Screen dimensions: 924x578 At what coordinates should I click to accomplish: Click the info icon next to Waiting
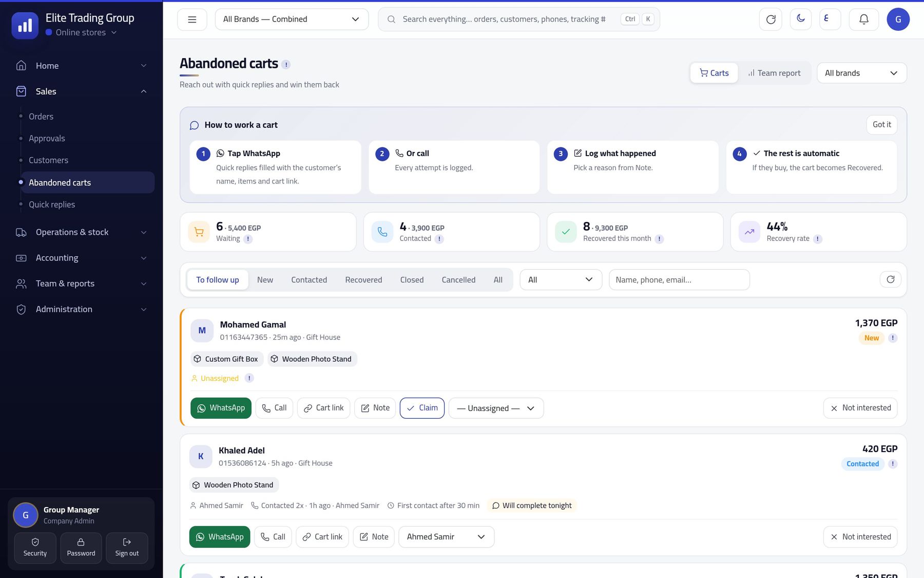[x=248, y=239]
